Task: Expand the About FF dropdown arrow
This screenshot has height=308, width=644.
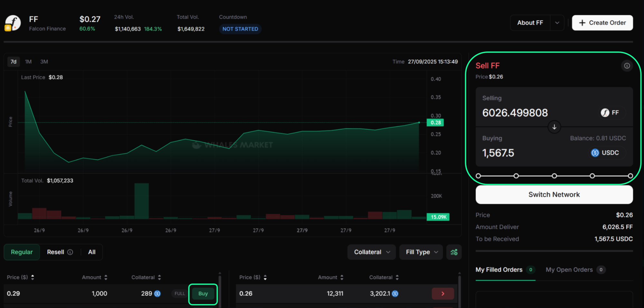Action: (x=557, y=23)
